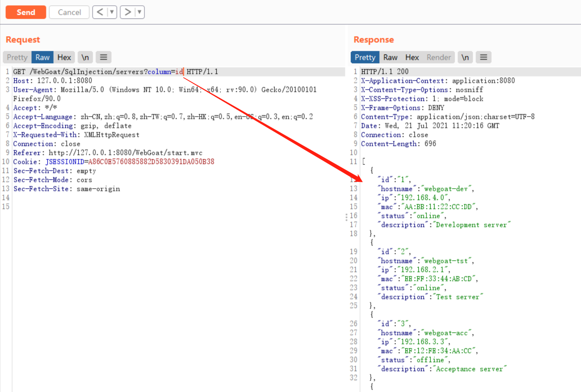This screenshot has height=392, width=581.
Task: Click the Send button
Action: tap(25, 12)
